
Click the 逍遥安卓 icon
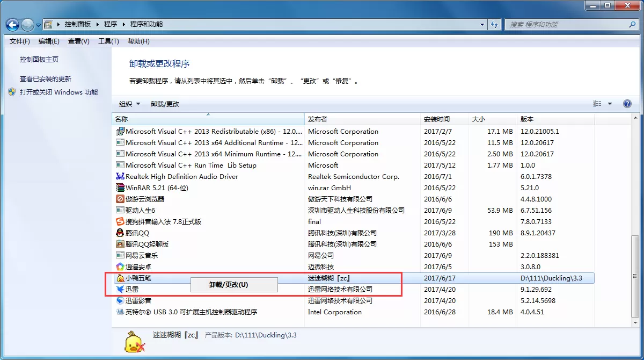coord(120,267)
